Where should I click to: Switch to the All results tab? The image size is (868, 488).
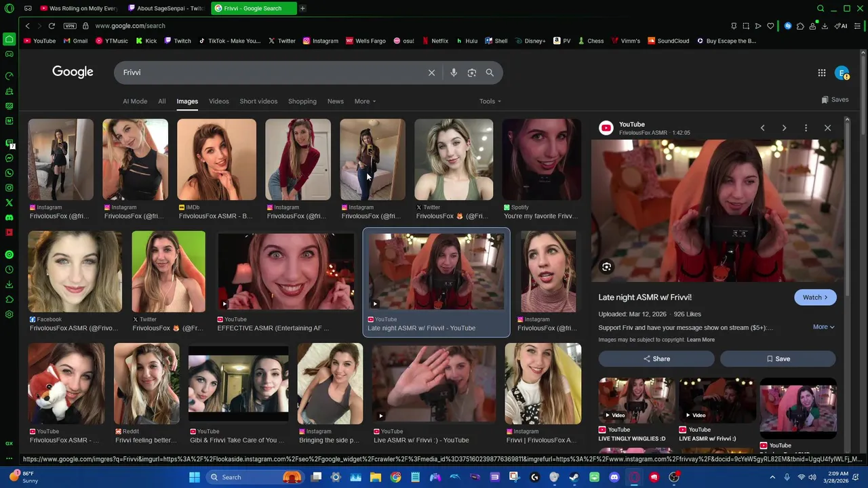coord(162,102)
